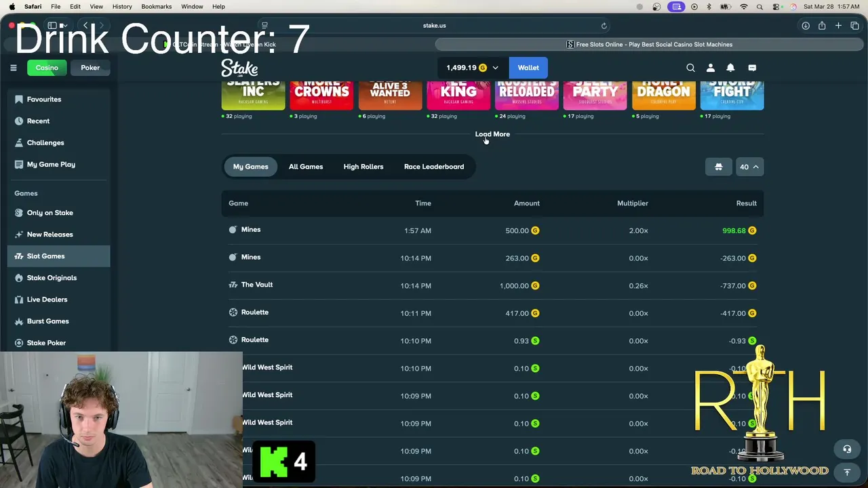Open the hamburger sidebar menu
This screenshot has width=868, height=488.
click(x=13, y=68)
